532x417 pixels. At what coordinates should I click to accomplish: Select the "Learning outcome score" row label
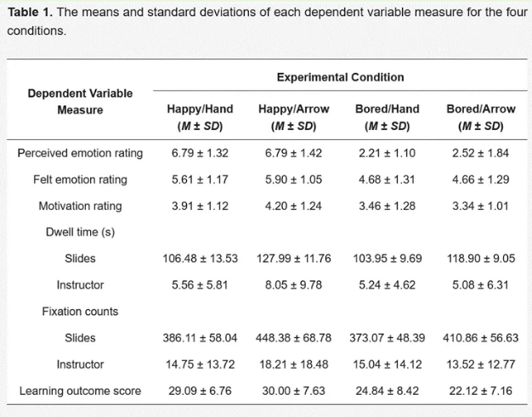click(80, 392)
